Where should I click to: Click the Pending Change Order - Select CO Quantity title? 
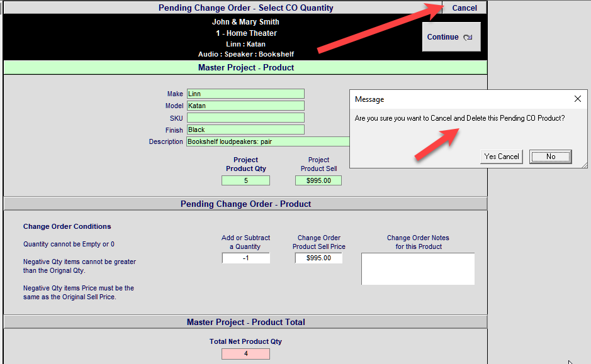tap(245, 8)
